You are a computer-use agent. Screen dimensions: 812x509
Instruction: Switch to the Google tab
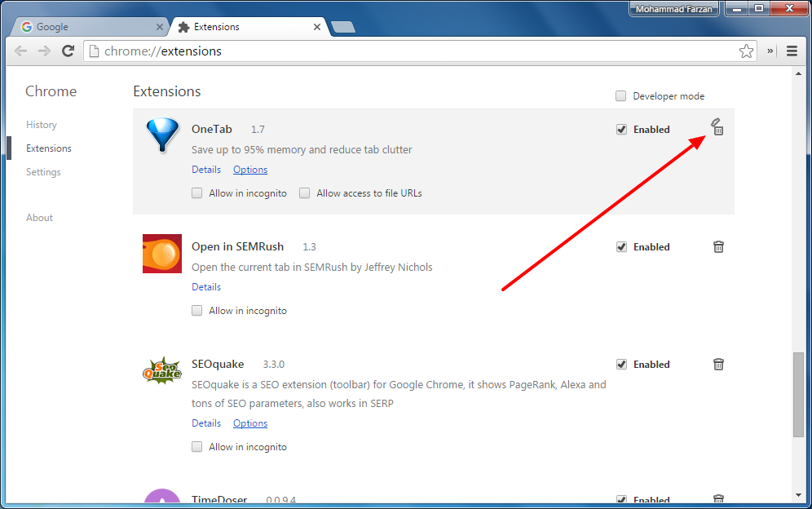(x=90, y=27)
